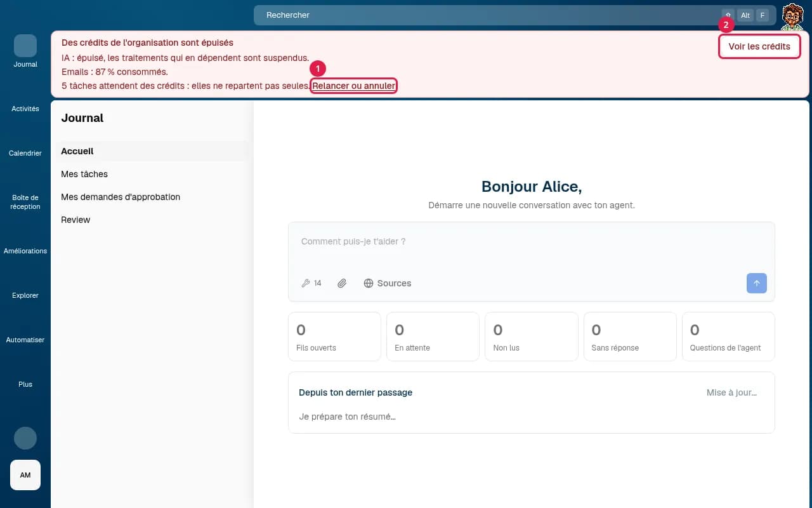
Task: Click the 'Emails : 87 % consommés.' line
Action: 115,72
